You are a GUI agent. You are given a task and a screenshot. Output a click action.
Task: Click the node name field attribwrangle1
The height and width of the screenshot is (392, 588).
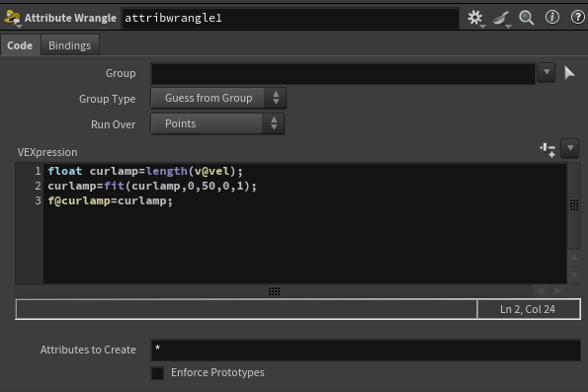point(290,18)
